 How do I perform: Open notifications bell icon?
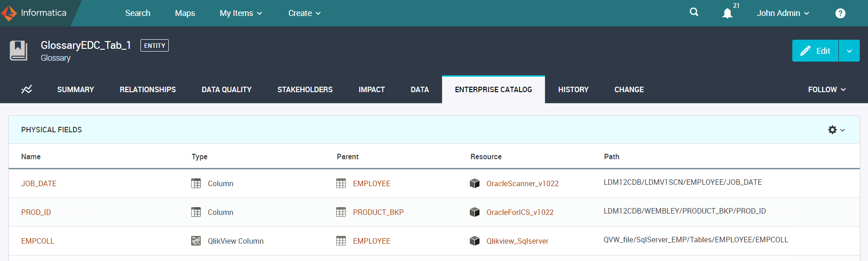point(728,13)
